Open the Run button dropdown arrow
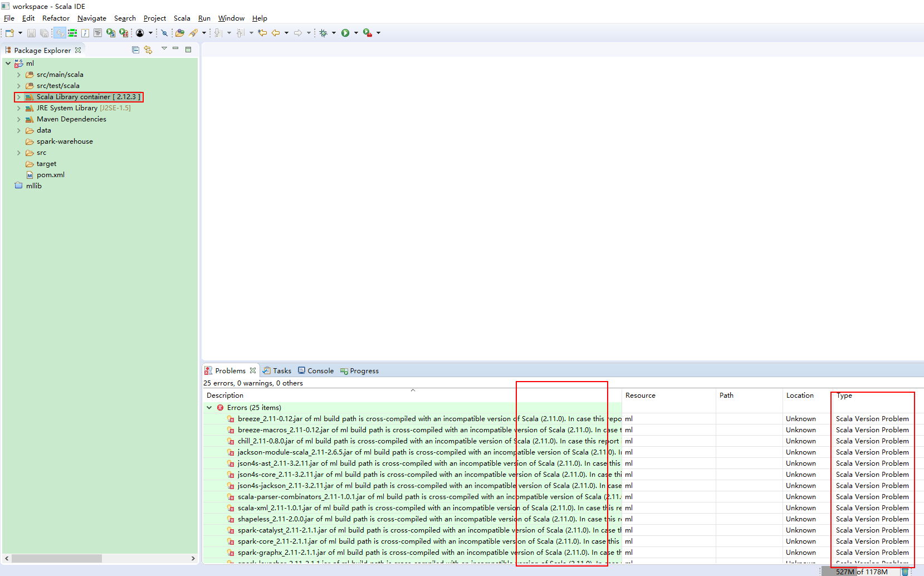The width and height of the screenshot is (924, 576). [356, 33]
